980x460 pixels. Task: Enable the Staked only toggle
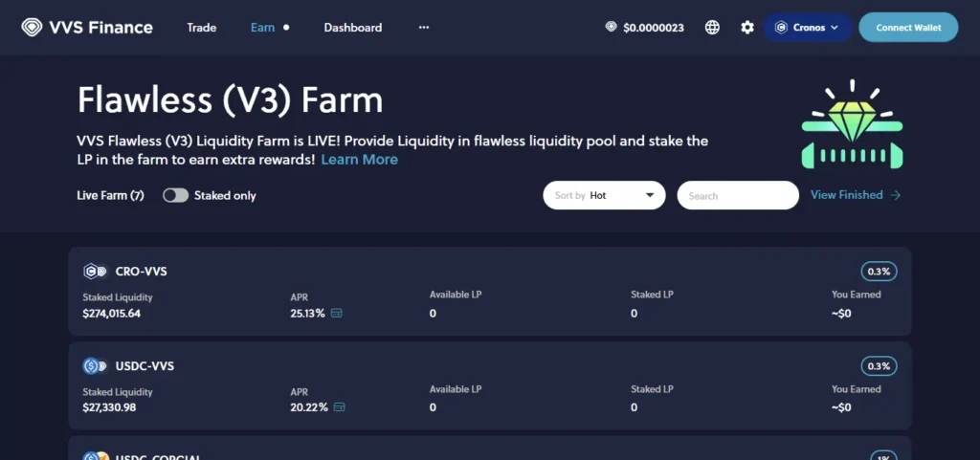pyautogui.click(x=175, y=195)
